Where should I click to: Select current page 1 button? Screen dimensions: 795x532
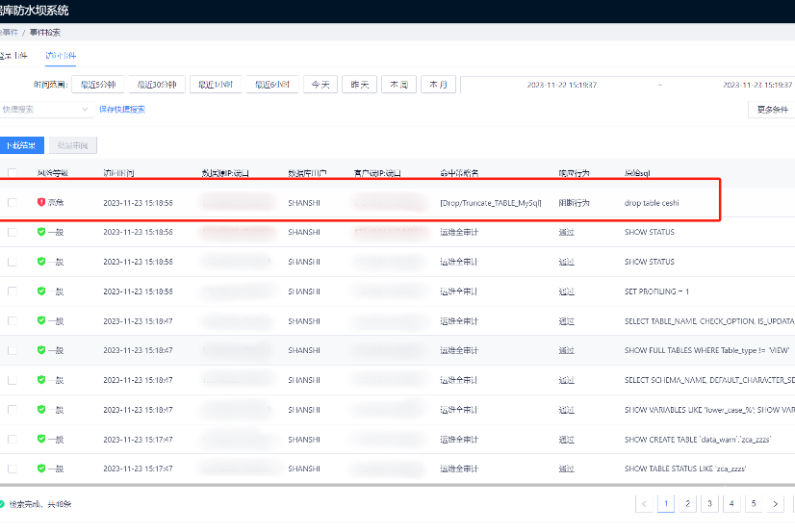[666, 504]
